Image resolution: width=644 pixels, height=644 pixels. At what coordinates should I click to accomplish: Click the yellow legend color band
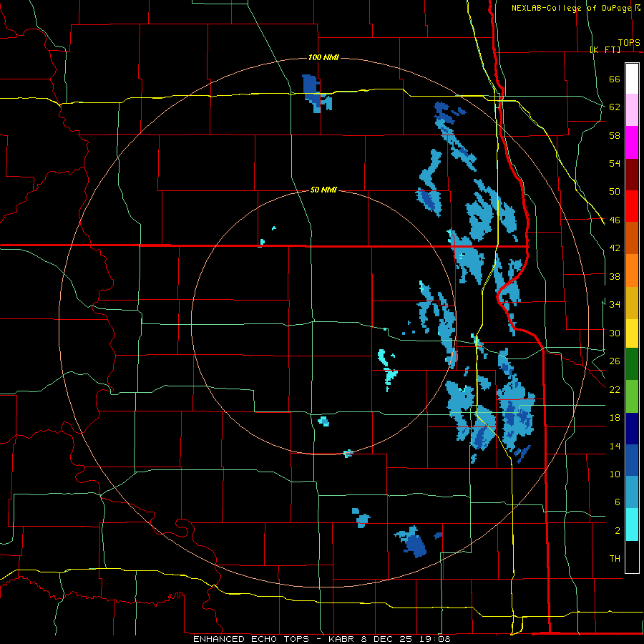coord(632,333)
